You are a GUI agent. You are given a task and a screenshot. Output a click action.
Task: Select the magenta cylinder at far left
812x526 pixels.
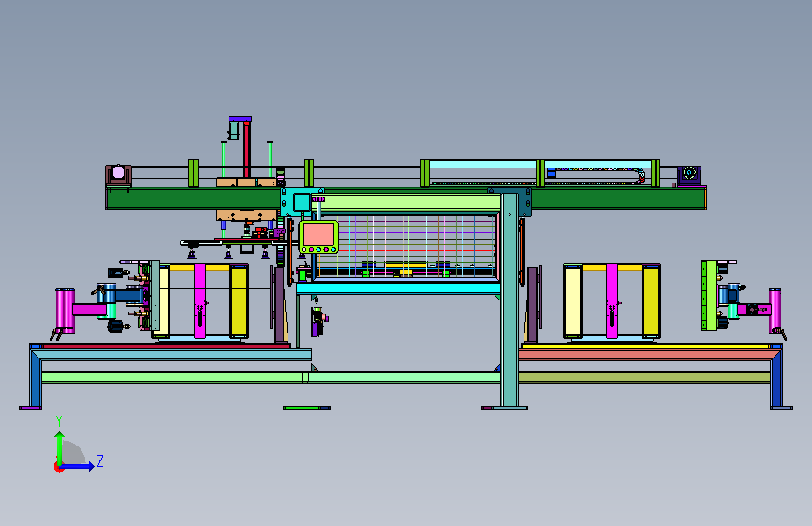tap(66, 310)
